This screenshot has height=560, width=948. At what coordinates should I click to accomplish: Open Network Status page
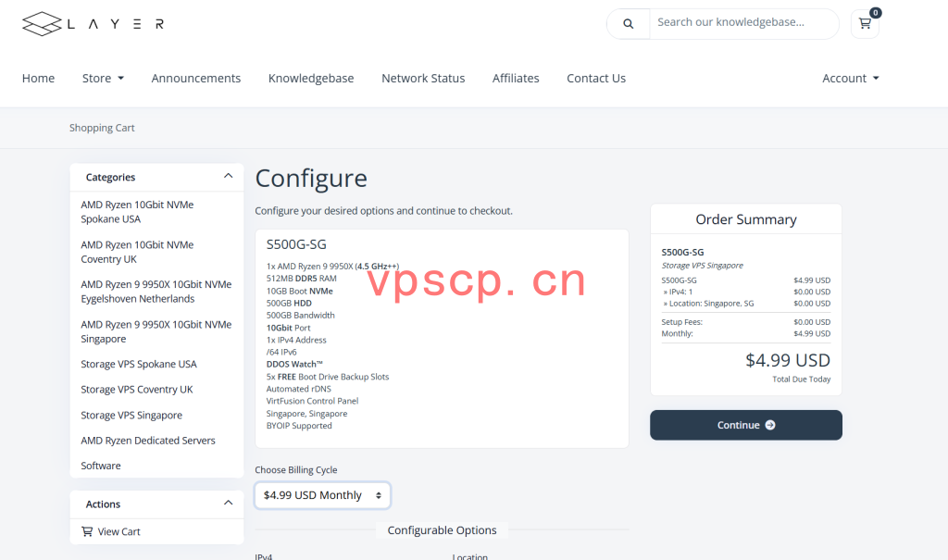tap(423, 78)
